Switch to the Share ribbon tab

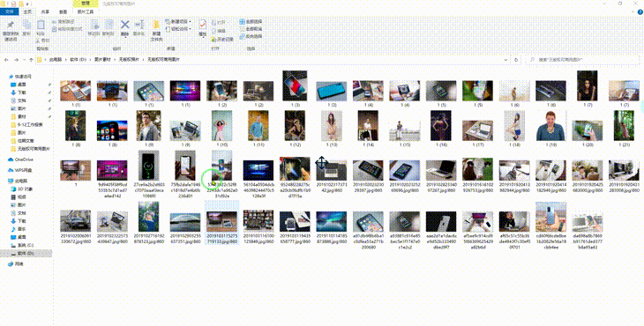[x=45, y=11]
